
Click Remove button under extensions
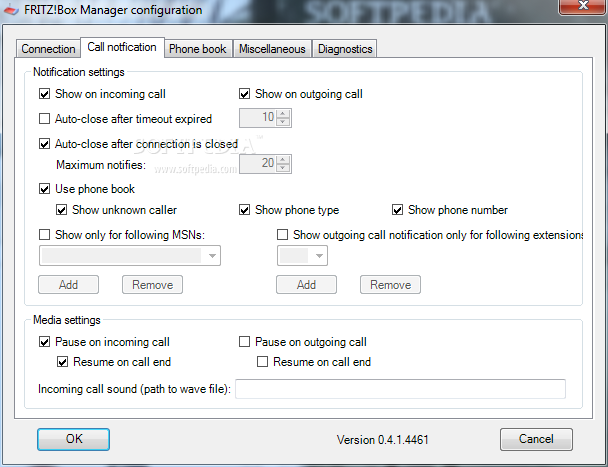pyautogui.click(x=390, y=285)
